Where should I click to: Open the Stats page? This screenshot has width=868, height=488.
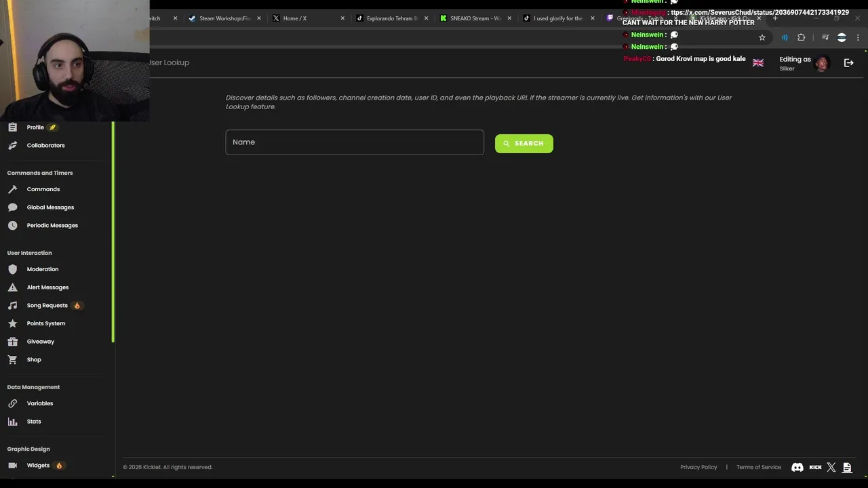[x=34, y=422]
